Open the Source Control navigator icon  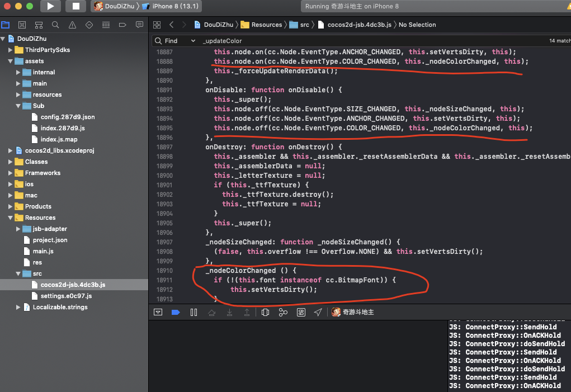(22, 25)
